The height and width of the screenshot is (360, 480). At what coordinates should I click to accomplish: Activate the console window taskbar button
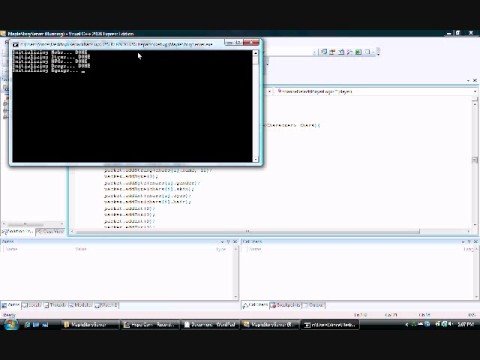tap(330, 325)
